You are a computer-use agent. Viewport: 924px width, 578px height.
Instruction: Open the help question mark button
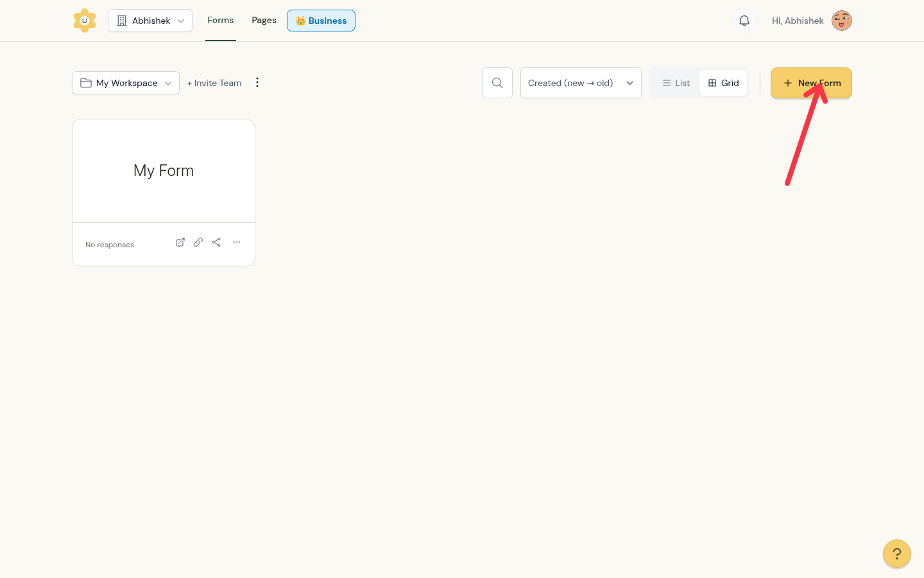pos(897,554)
